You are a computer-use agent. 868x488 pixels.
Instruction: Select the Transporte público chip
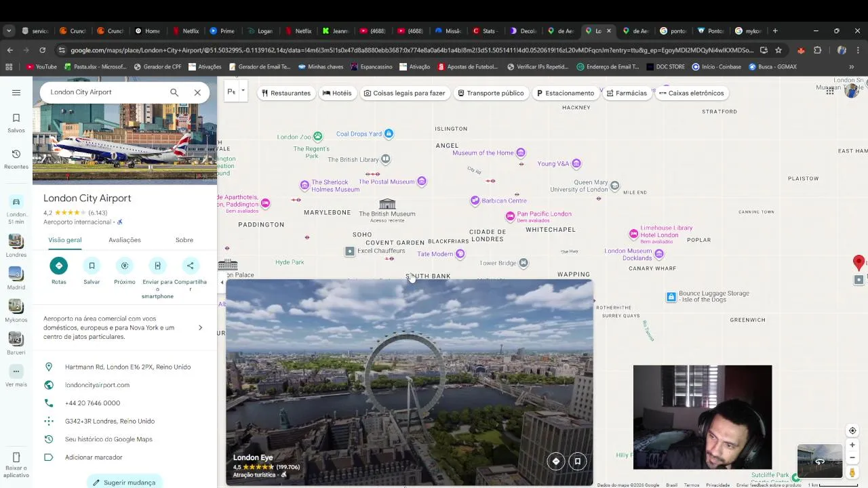(x=490, y=93)
